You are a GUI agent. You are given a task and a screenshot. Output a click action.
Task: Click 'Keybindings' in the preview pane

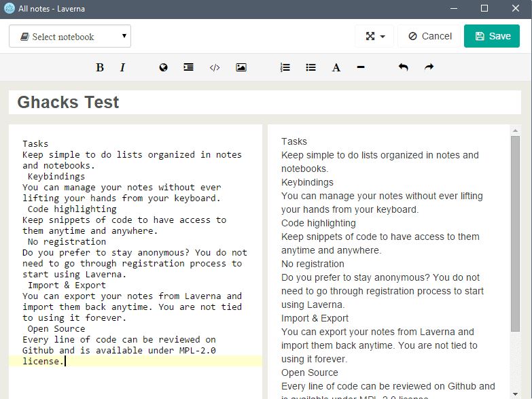pyautogui.click(x=307, y=182)
